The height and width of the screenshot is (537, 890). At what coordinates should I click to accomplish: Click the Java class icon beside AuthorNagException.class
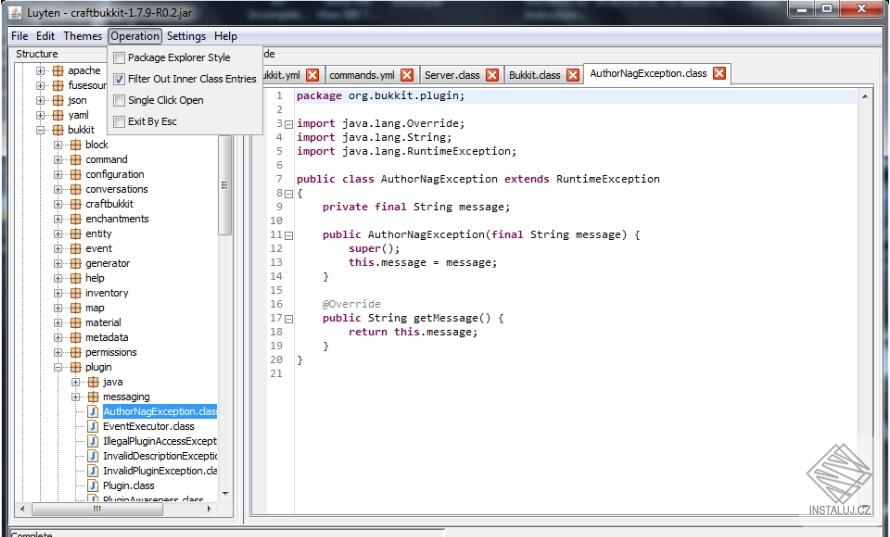94,411
